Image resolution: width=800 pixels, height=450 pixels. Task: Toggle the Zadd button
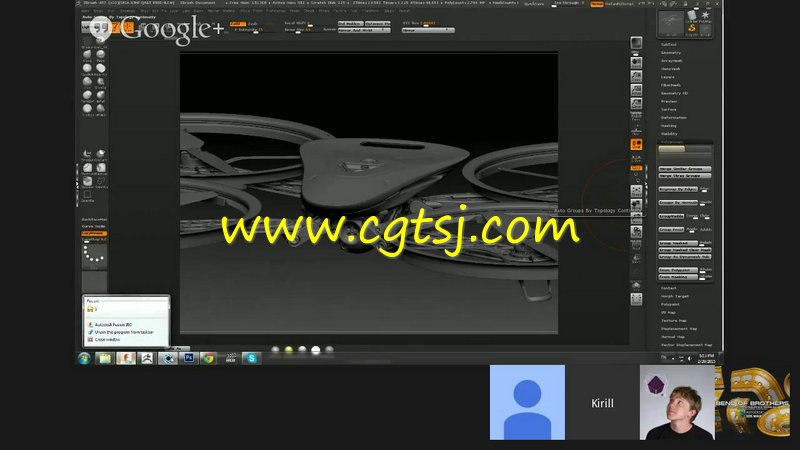pos(237,23)
